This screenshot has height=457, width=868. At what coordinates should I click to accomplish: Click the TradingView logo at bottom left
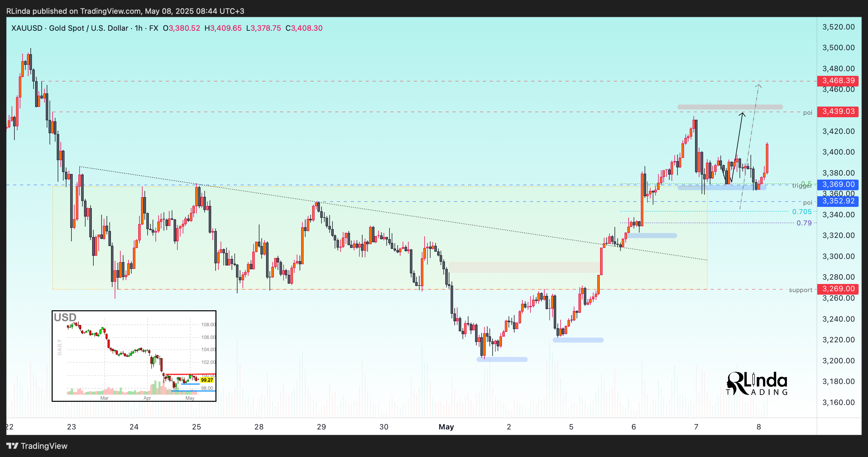pyautogui.click(x=37, y=446)
